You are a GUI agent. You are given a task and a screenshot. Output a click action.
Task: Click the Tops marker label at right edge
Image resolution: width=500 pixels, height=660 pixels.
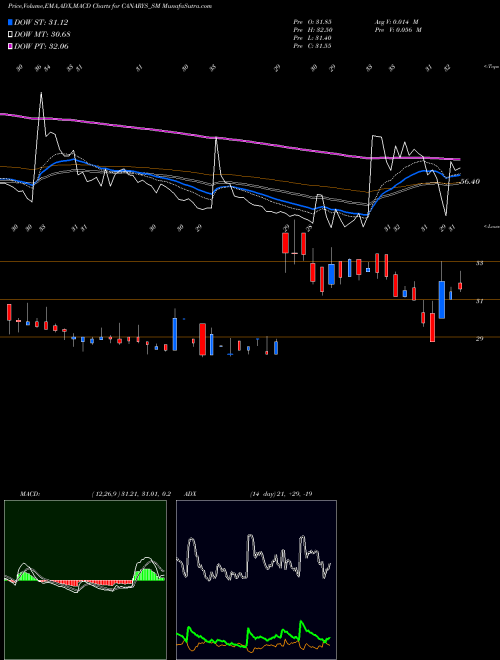click(x=491, y=67)
